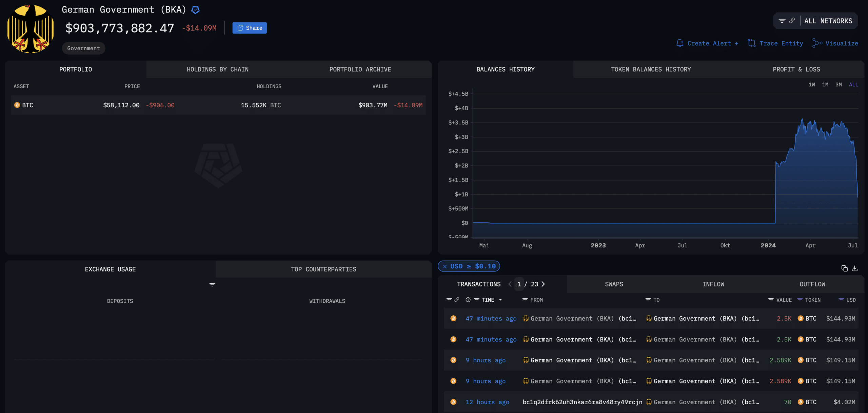
Task: Click the link/copy icon next to All Networks
Action: click(792, 22)
